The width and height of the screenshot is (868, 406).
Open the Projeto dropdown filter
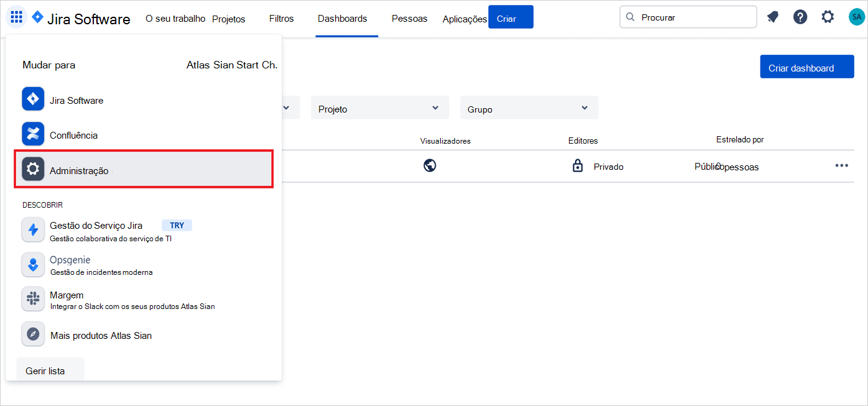[379, 108]
